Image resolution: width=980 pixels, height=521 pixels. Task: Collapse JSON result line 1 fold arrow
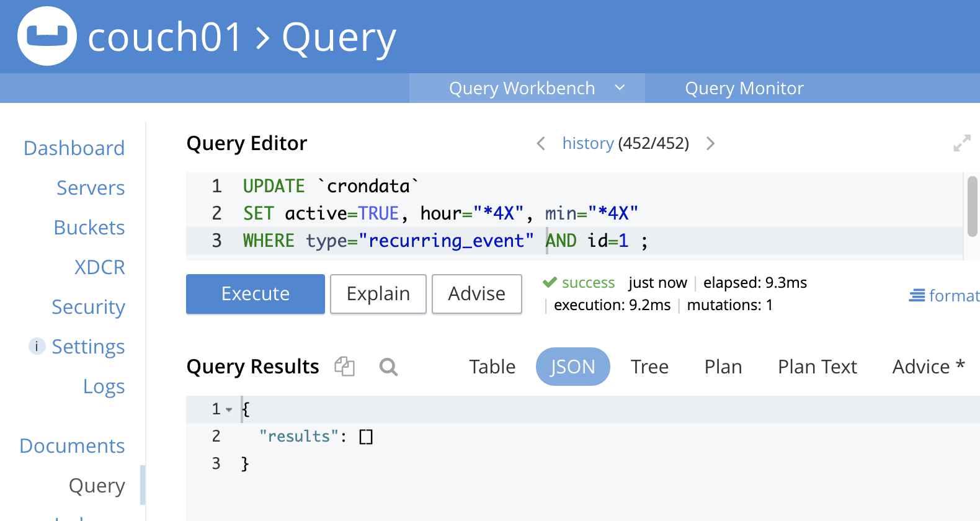pos(229,409)
